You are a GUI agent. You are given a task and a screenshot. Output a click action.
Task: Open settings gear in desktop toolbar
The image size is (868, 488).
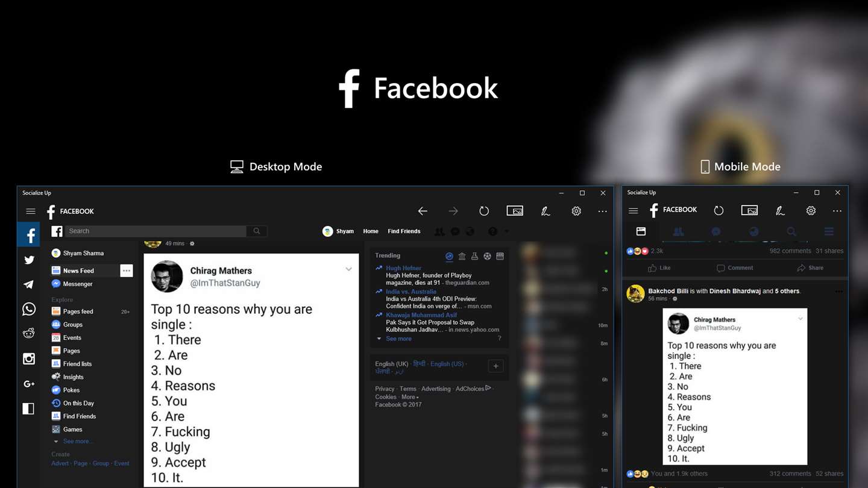(576, 211)
